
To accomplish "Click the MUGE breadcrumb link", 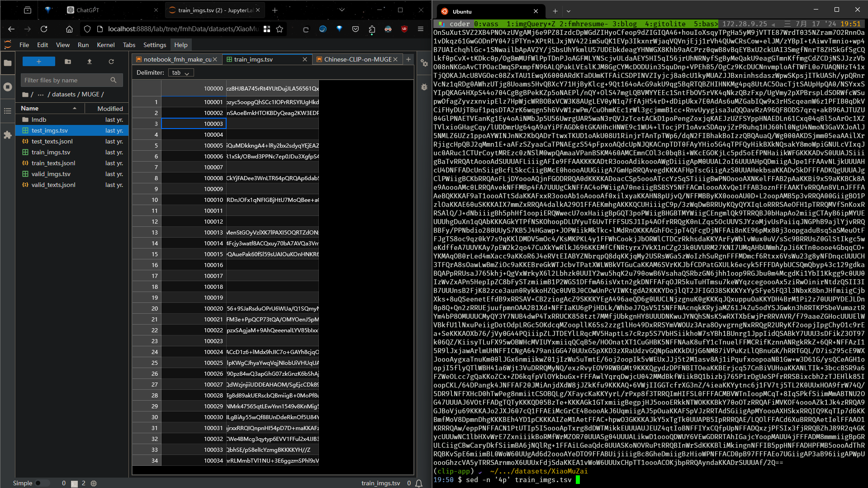I will click(x=90, y=94).
